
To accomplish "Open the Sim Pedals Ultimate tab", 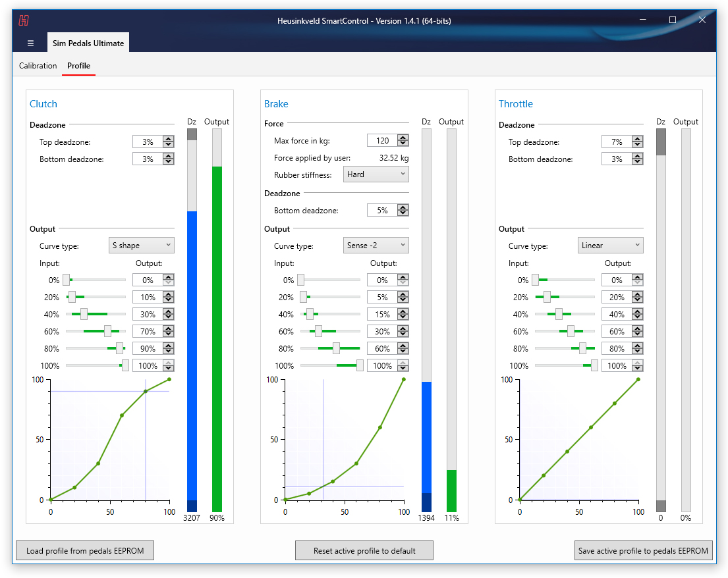I will [88, 43].
